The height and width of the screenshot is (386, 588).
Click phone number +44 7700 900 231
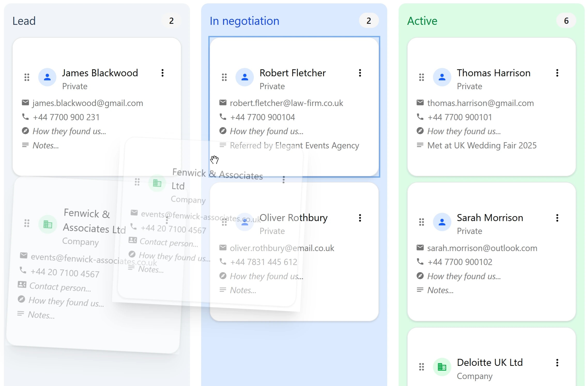point(66,117)
